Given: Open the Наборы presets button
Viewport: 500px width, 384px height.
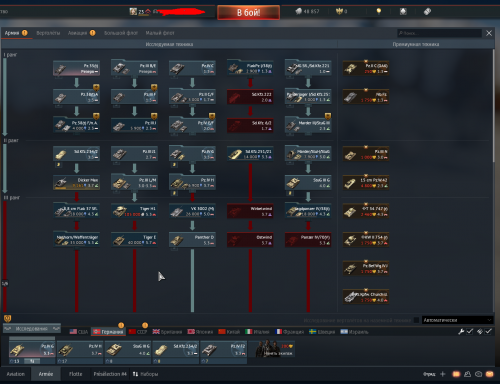Looking at the screenshot, I should pos(146,374).
